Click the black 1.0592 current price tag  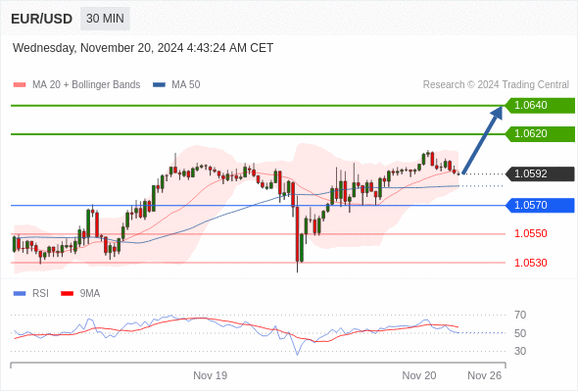[540, 173]
